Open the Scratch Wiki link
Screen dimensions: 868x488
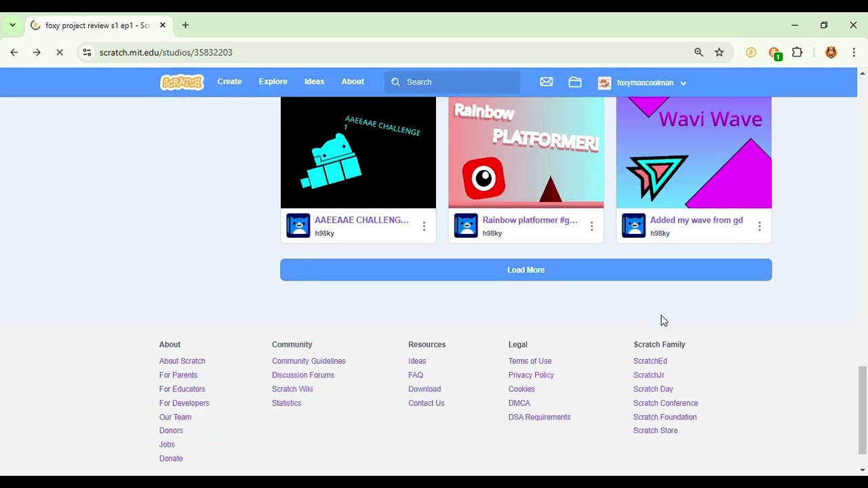(x=292, y=389)
